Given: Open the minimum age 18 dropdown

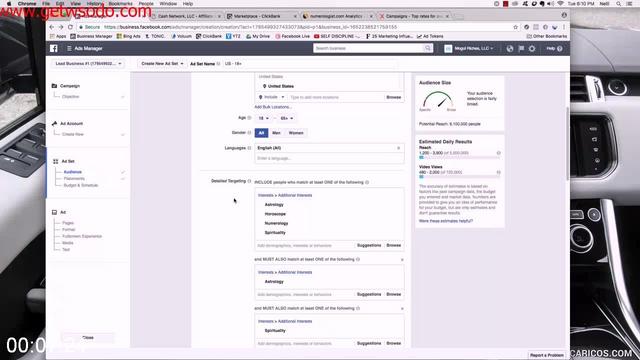Looking at the screenshot, I should (x=264, y=118).
